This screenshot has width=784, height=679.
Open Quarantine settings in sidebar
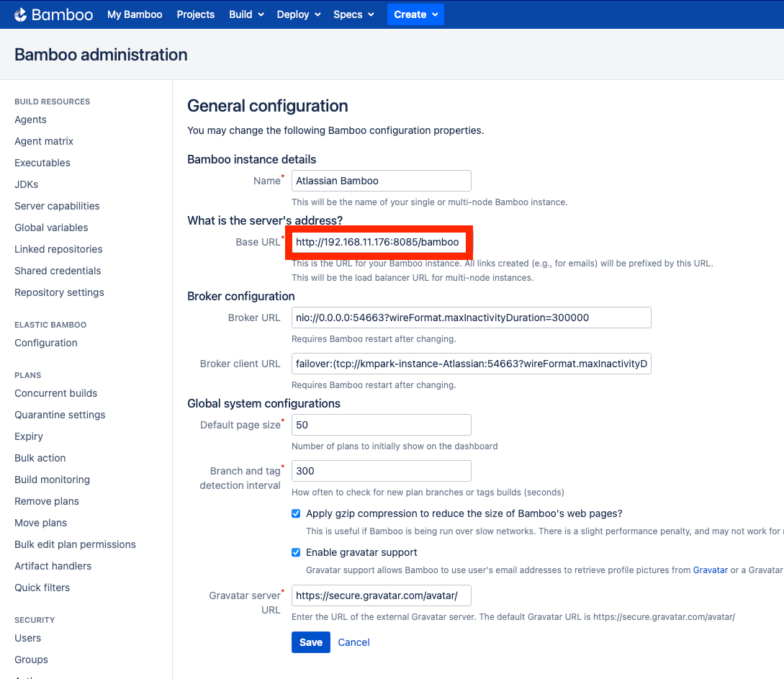[x=60, y=415]
